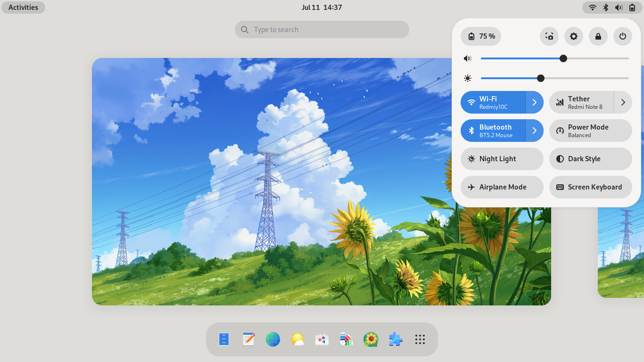Screen dimensions: 644x362
Task: Switch on Dark Style
Action: pos(591,159)
